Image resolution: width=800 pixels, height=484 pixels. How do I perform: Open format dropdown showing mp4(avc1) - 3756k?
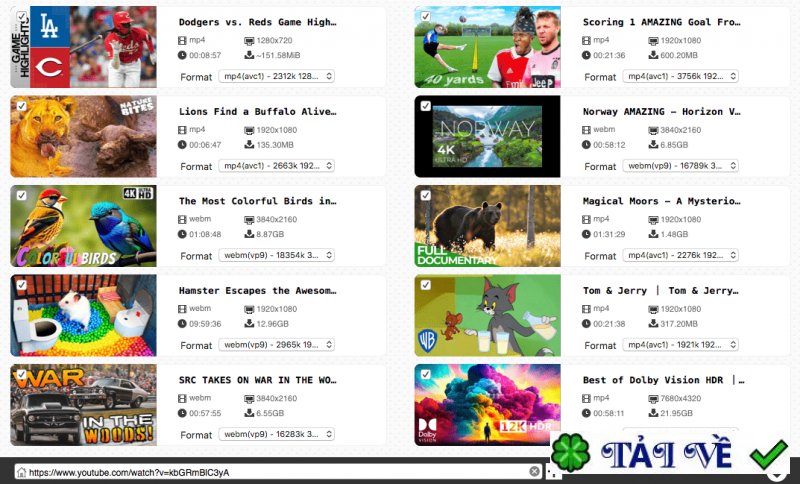pos(681,76)
